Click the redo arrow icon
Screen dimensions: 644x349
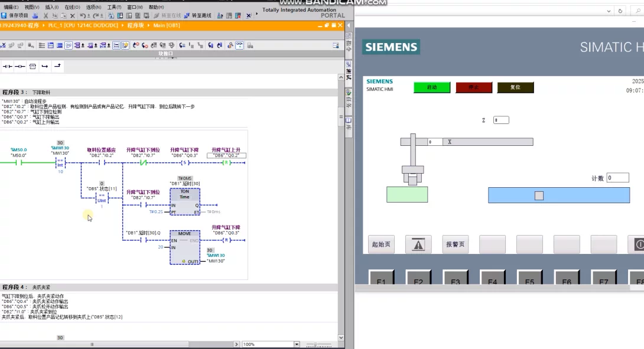tap(96, 15)
